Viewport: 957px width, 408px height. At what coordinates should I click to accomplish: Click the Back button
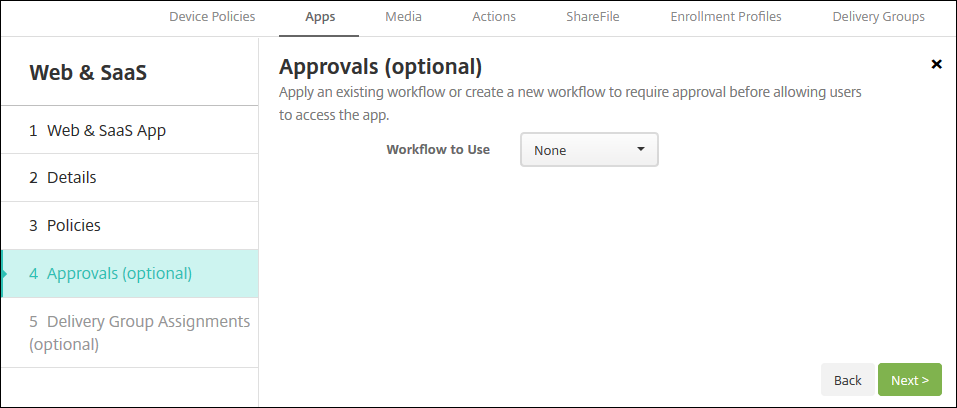847,380
